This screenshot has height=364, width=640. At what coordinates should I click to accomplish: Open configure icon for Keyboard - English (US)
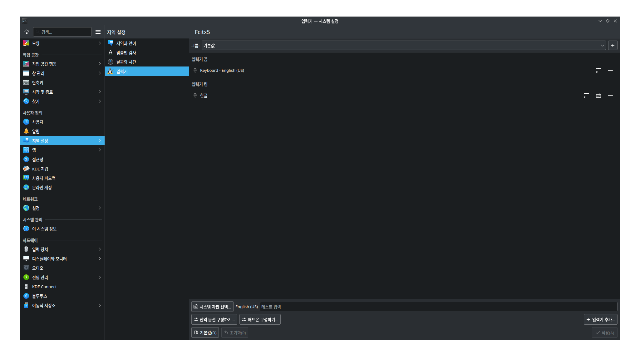coord(598,71)
